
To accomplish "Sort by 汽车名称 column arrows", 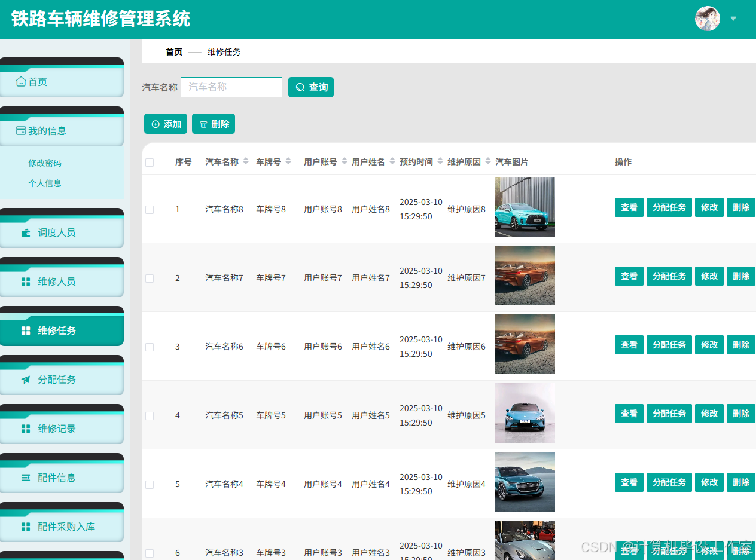I will (245, 161).
